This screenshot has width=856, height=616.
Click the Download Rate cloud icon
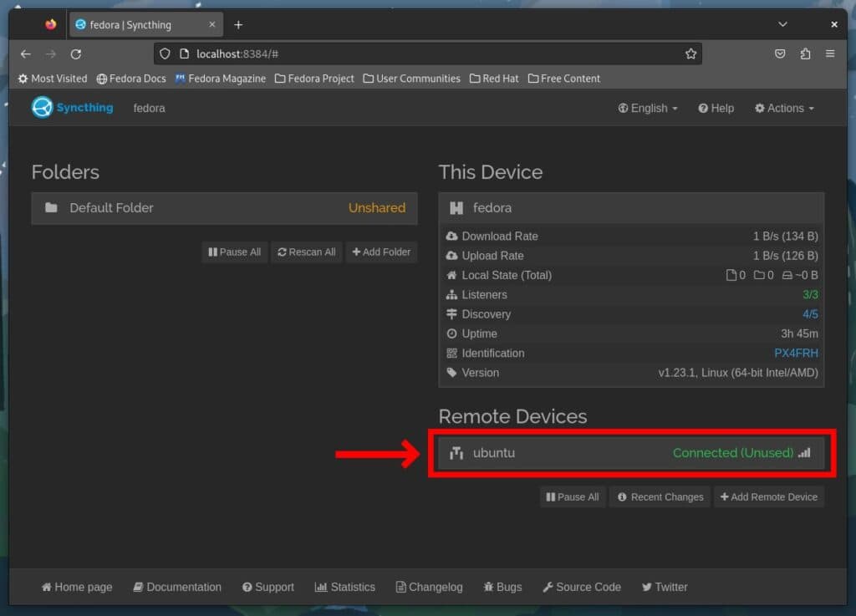451,236
